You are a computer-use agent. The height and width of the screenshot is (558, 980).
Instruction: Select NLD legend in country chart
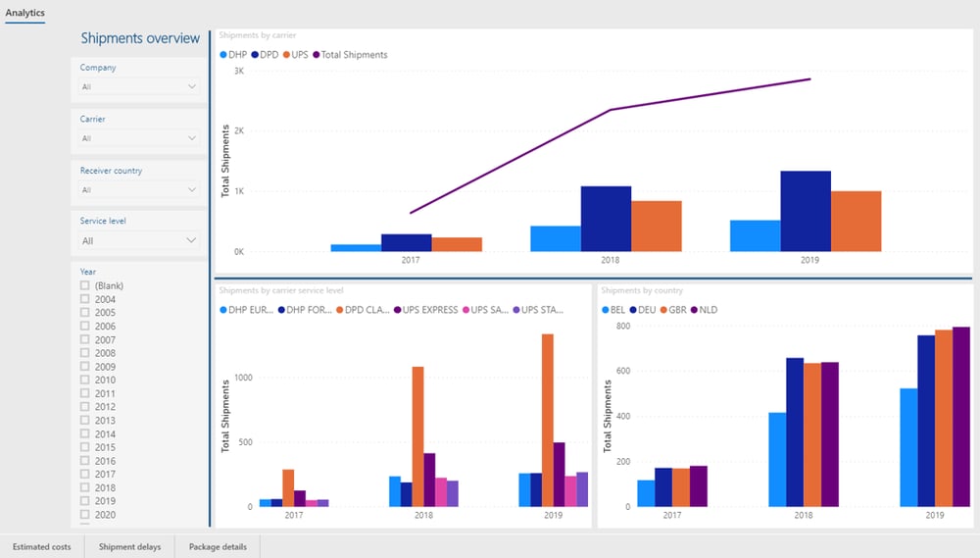pyautogui.click(x=705, y=310)
